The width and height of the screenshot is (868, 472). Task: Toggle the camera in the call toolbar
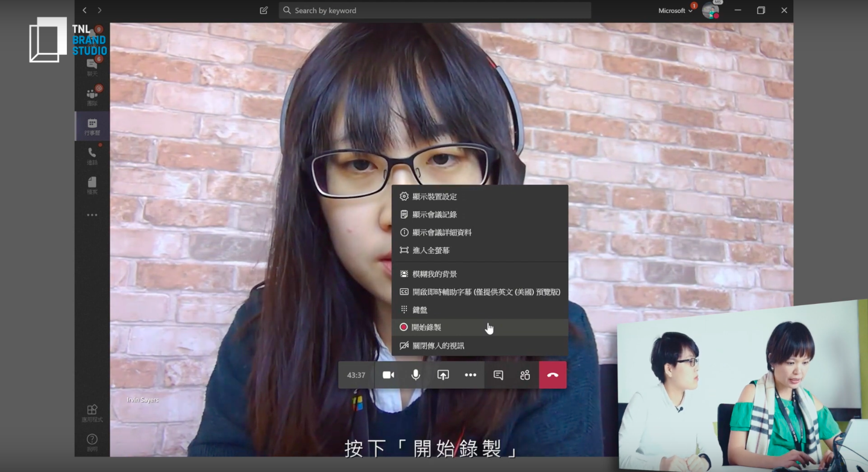388,375
